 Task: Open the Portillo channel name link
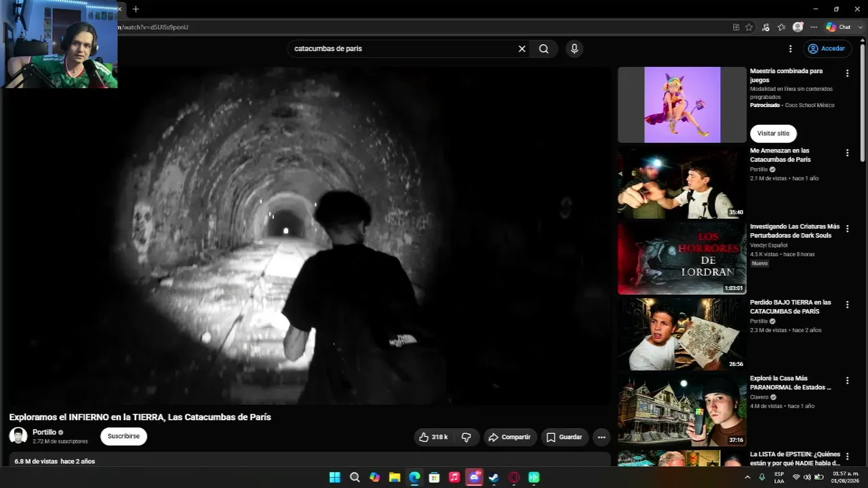tap(44, 432)
